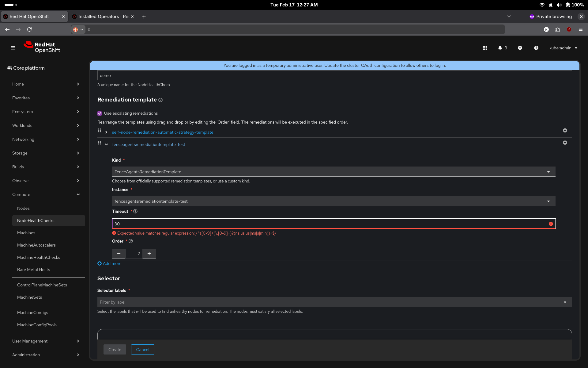Viewport: 588px width, 368px height.
Task: Click drag handle for fenceagentsremediationtemplate-test
Action: [100, 143]
